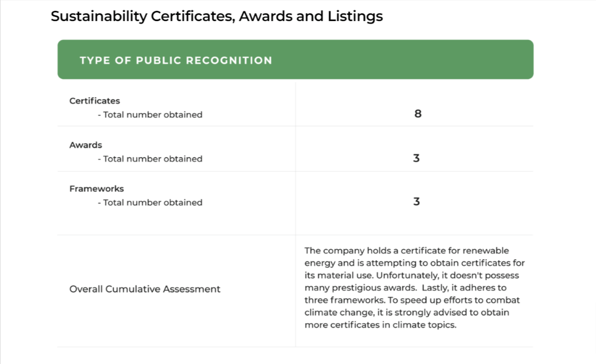This screenshot has width=596, height=364.
Task: Click "Total number obtained" under Frameworks
Action: pos(153,202)
